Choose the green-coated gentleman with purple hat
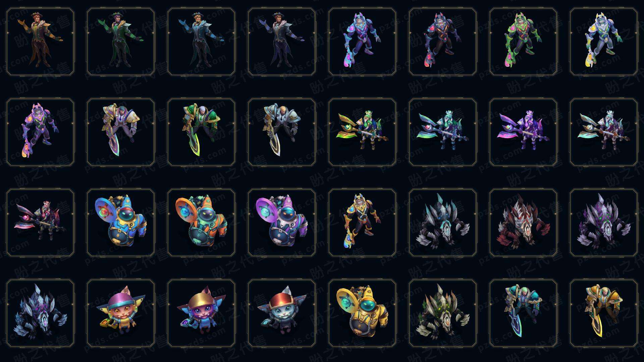This screenshot has width=644, height=362. 121,42
